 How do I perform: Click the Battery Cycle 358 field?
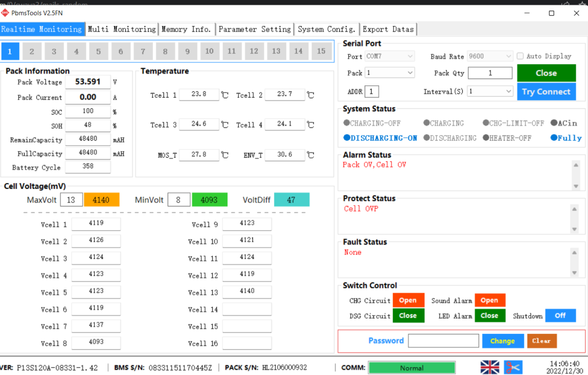88,167
